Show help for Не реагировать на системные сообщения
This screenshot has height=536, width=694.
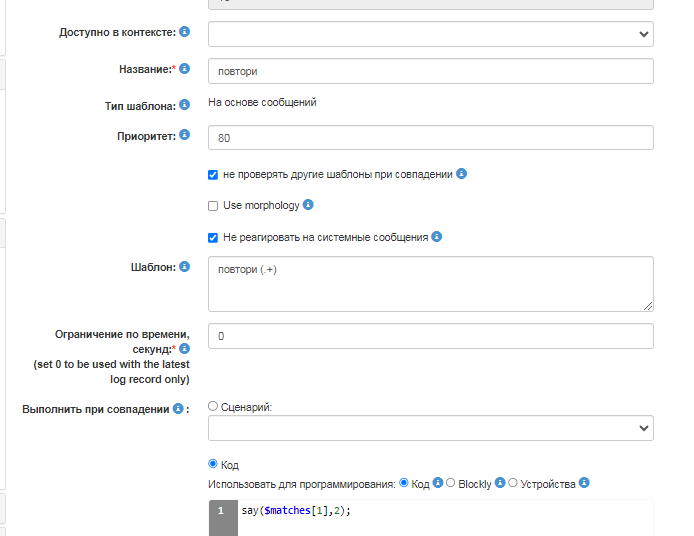click(x=436, y=237)
